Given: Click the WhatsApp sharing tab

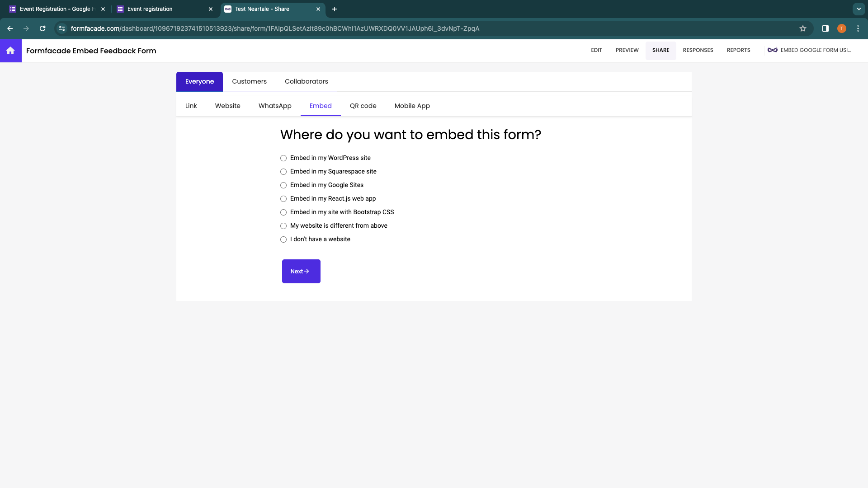Looking at the screenshot, I should 275,105.
